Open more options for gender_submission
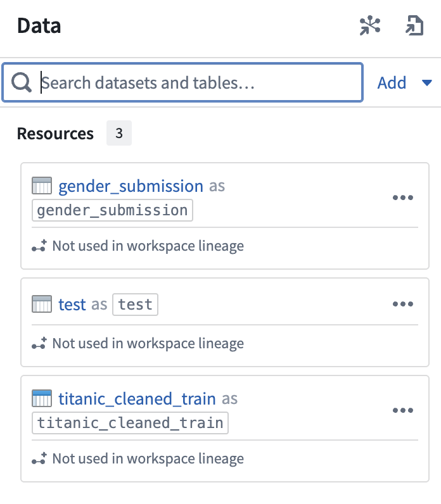 tap(403, 198)
